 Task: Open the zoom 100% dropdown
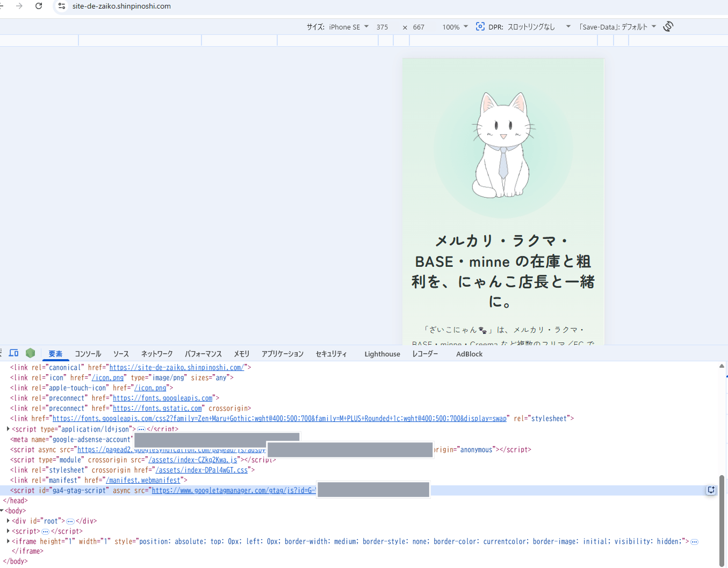[455, 27]
